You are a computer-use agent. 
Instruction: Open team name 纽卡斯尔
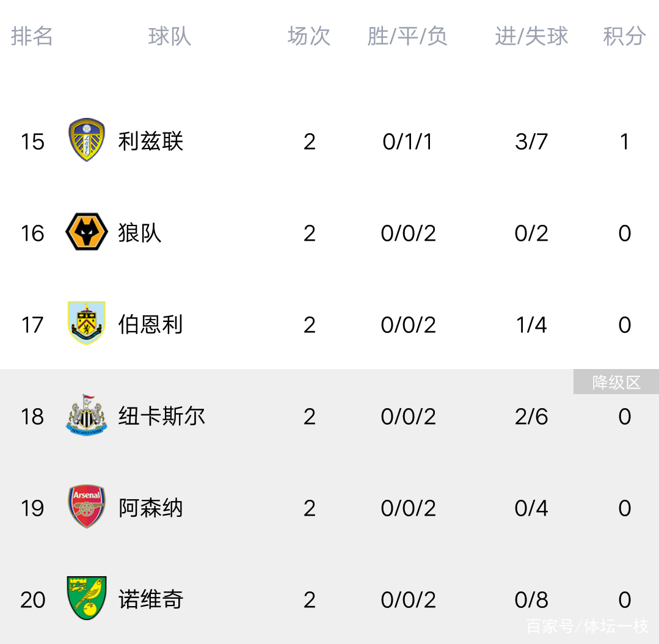(161, 416)
